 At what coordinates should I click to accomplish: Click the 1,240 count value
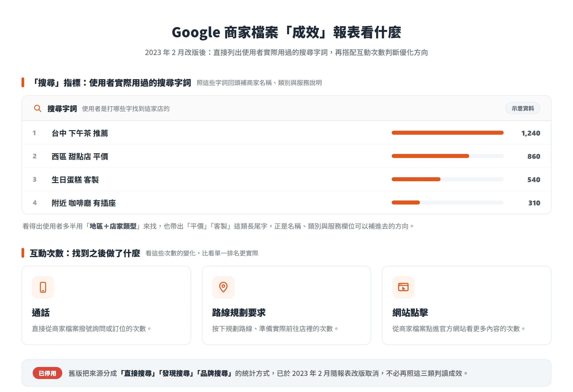click(x=531, y=133)
